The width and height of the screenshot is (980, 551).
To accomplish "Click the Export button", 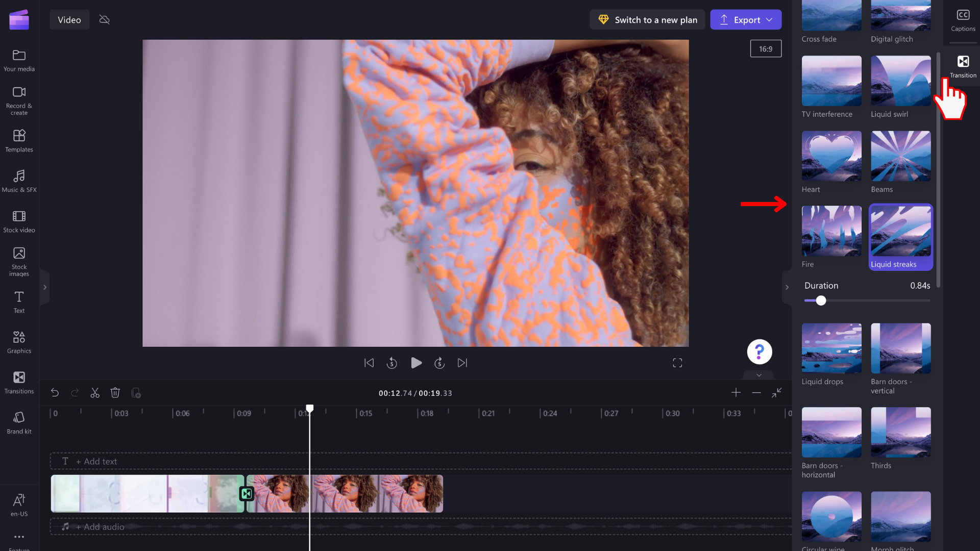I will 746,19.
